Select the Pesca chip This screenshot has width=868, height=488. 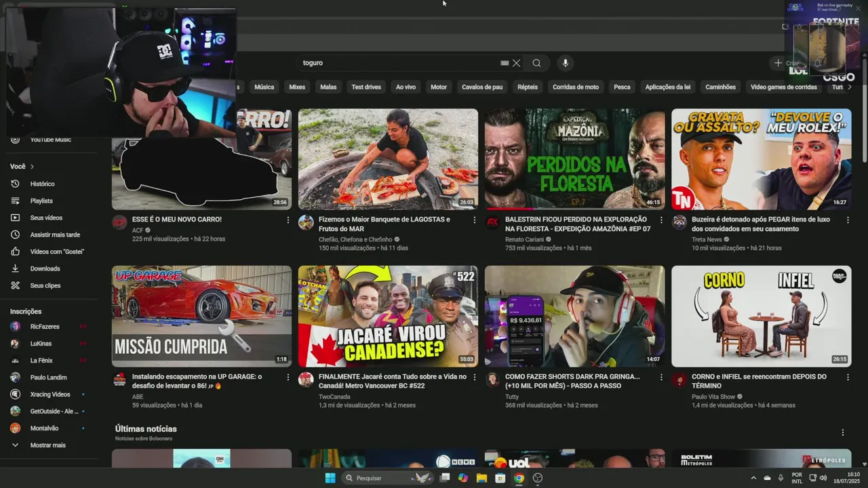click(622, 87)
